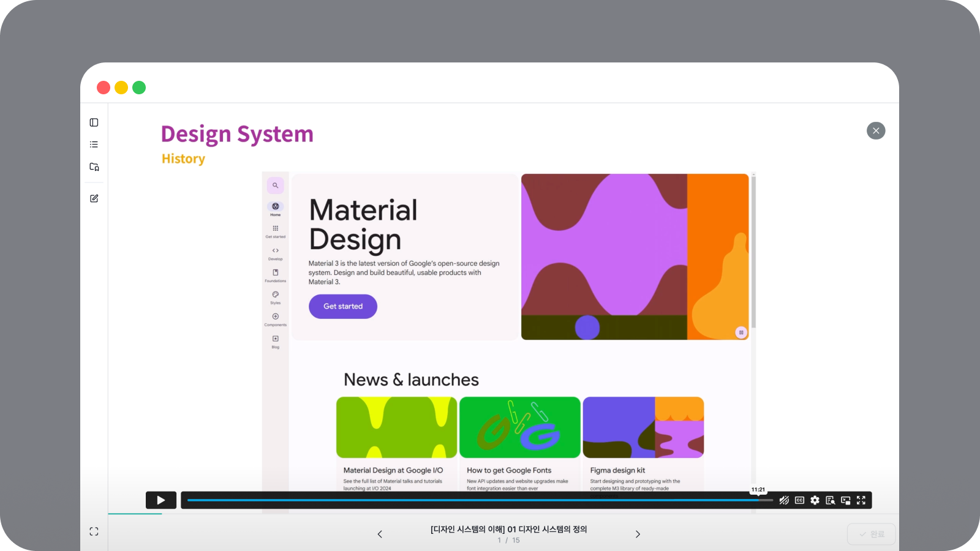Open the transcript search icon
This screenshot has height=551, width=980.
tap(831, 500)
